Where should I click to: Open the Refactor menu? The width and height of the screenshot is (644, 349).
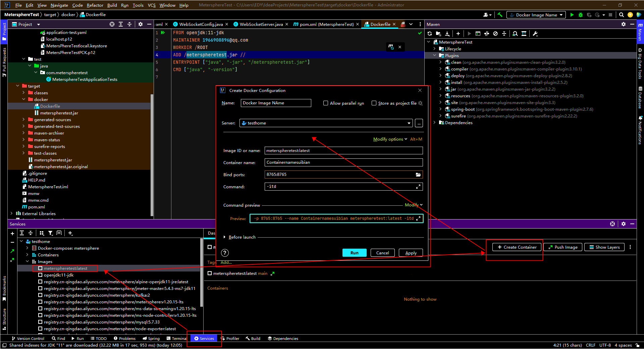coord(95,5)
